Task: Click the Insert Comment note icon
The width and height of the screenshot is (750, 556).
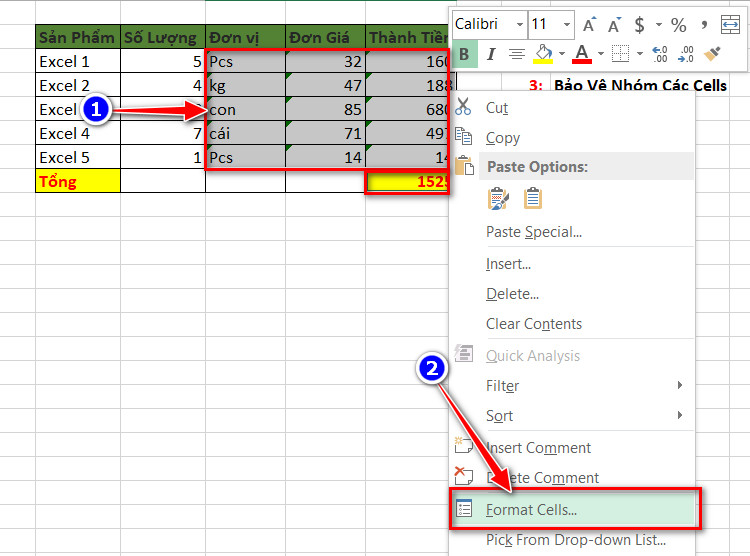Action: coord(463,445)
